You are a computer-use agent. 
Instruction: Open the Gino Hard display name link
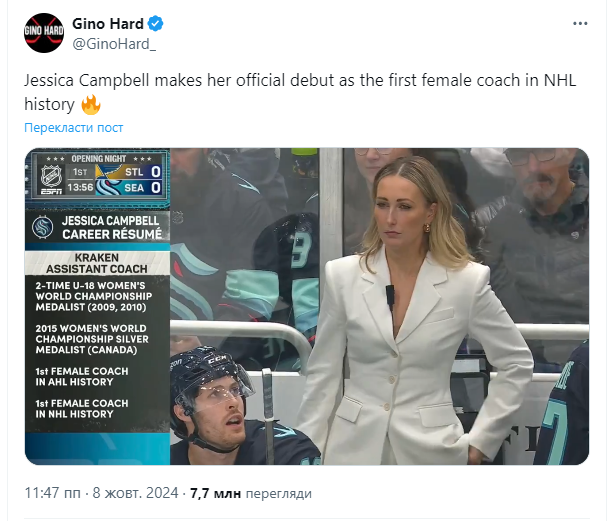point(108,24)
